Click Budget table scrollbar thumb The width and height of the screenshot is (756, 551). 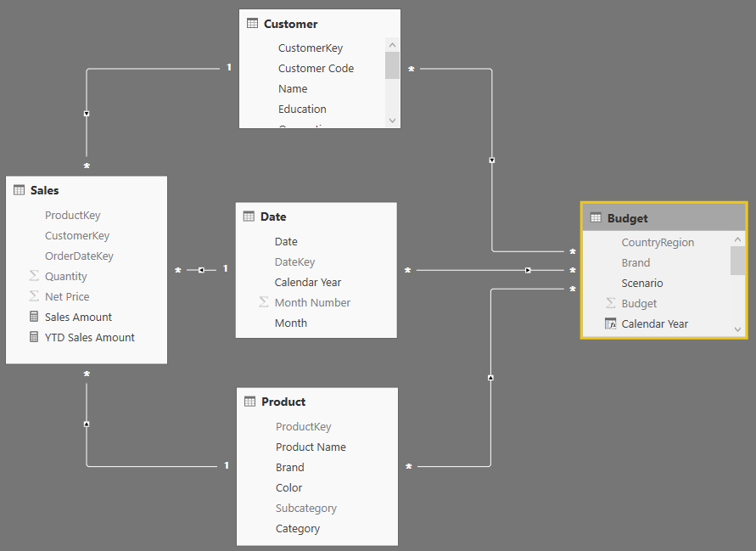737,261
